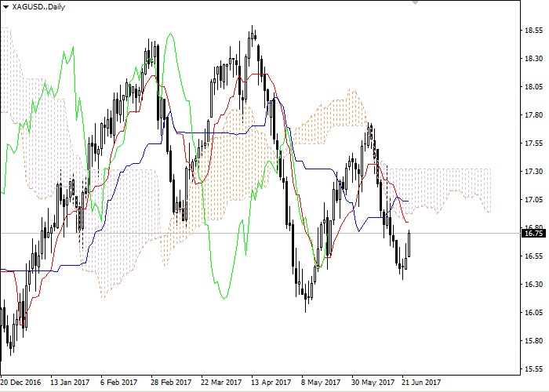549x392 pixels.
Task: Click the 17.30 price axis label
Action: pyautogui.click(x=533, y=172)
